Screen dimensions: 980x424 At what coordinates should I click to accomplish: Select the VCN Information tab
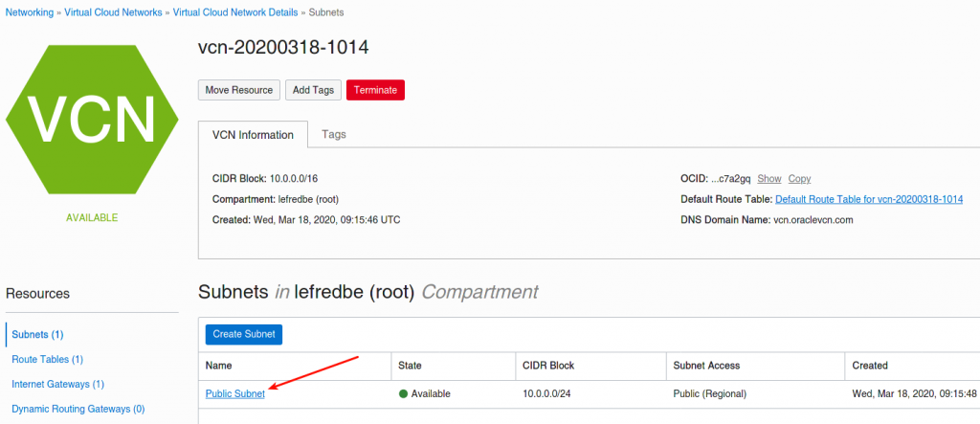point(253,134)
